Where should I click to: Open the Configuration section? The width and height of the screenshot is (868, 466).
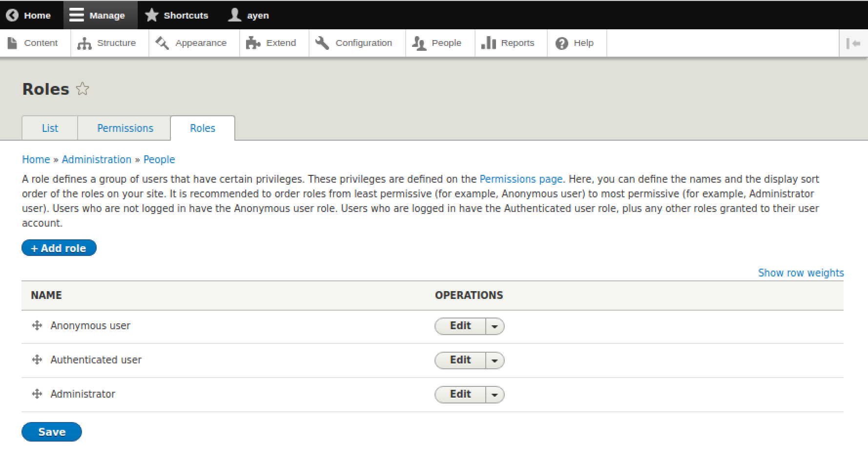pos(354,43)
